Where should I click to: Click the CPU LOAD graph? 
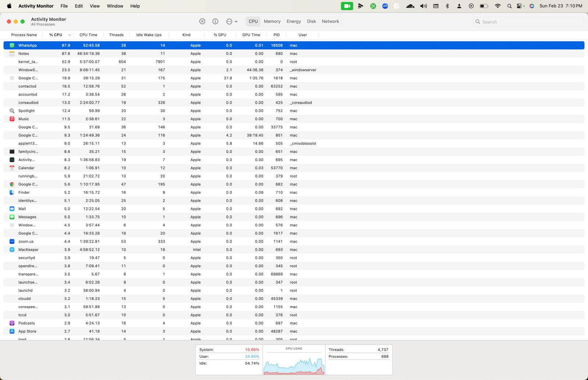tap(294, 360)
